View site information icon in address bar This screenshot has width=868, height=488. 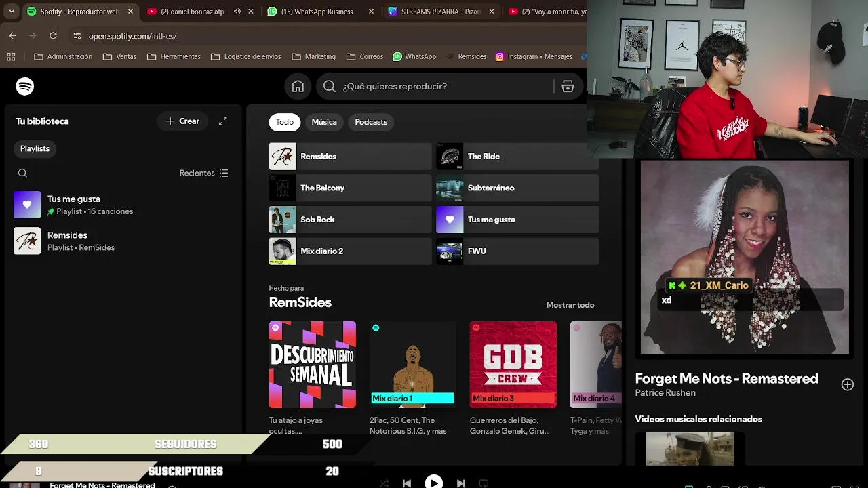(x=77, y=35)
